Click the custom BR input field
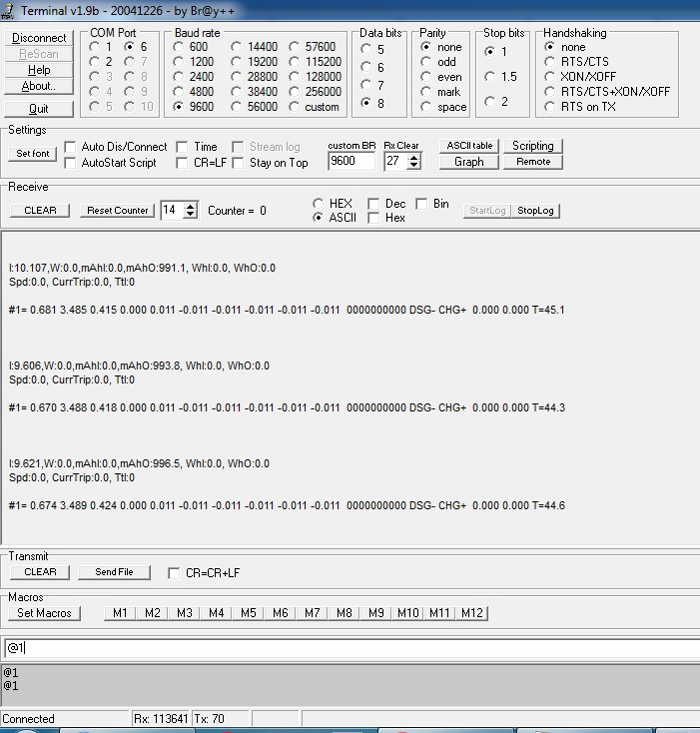Viewport: 700px width, 733px height. (x=351, y=161)
